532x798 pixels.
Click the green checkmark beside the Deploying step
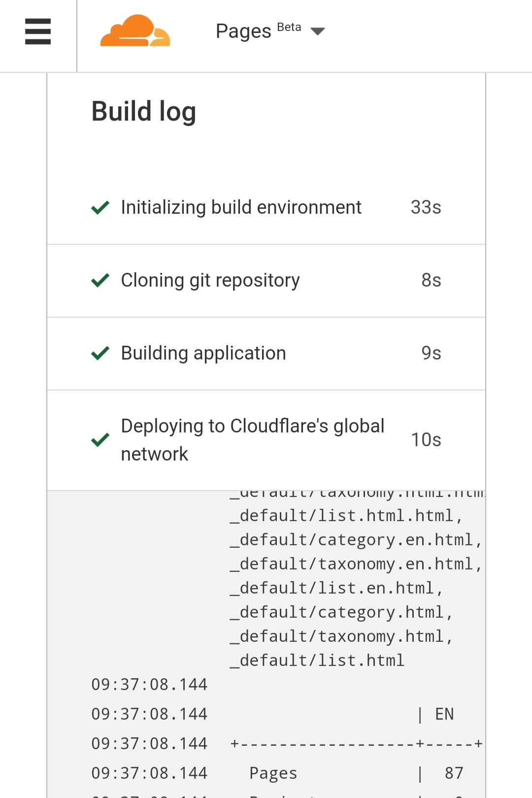coord(100,440)
